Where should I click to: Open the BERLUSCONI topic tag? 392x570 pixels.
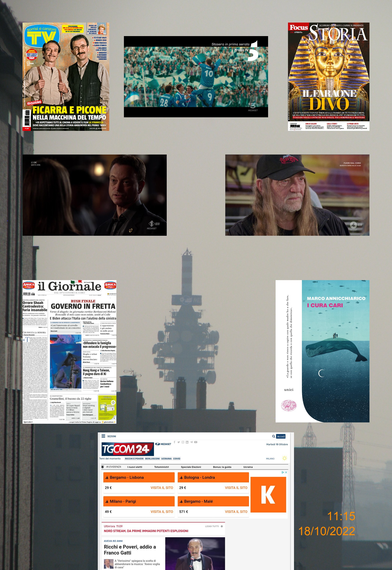point(152,459)
